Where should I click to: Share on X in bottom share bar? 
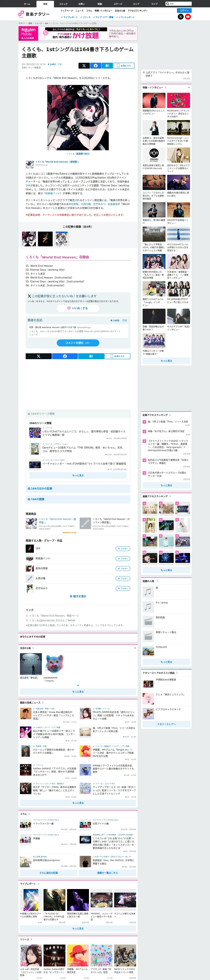click(38, 356)
